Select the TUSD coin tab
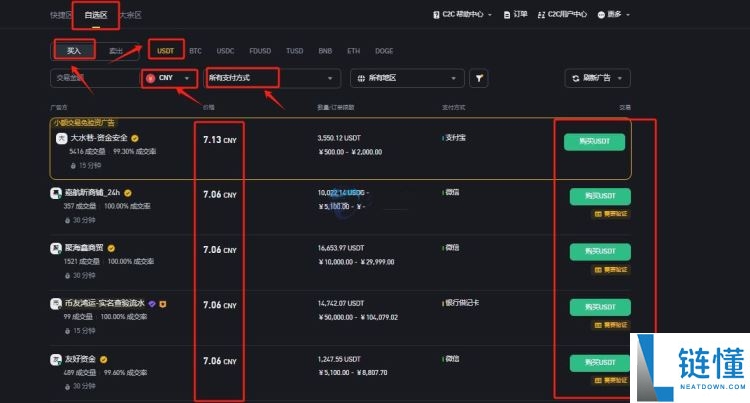 295,51
